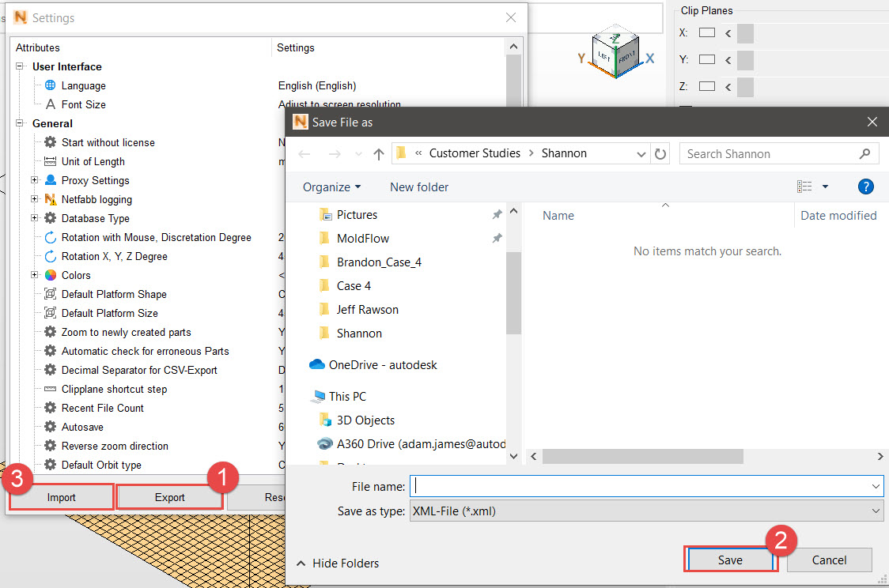Click the Pictures folder icon
Viewport: 889px width, 588px height.
coord(325,215)
